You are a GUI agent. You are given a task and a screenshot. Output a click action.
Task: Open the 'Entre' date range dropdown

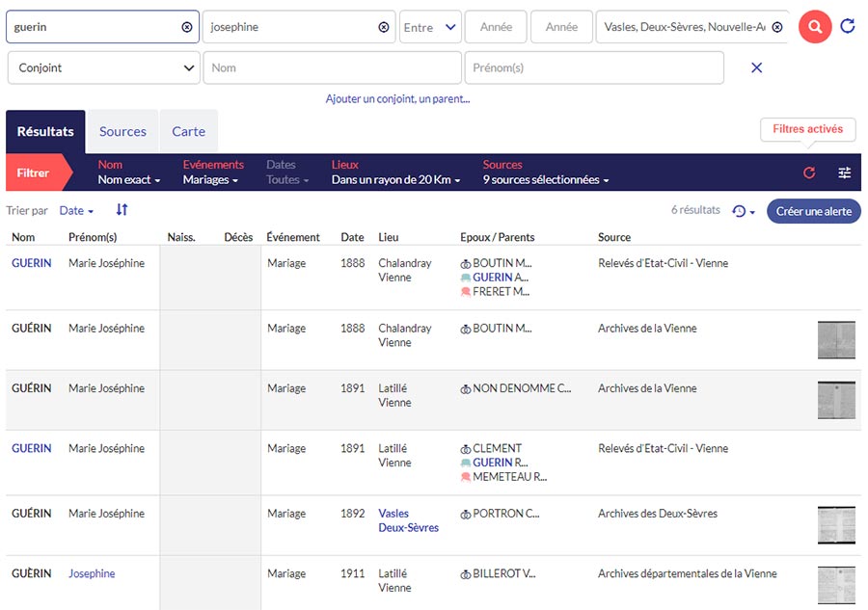click(430, 28)
